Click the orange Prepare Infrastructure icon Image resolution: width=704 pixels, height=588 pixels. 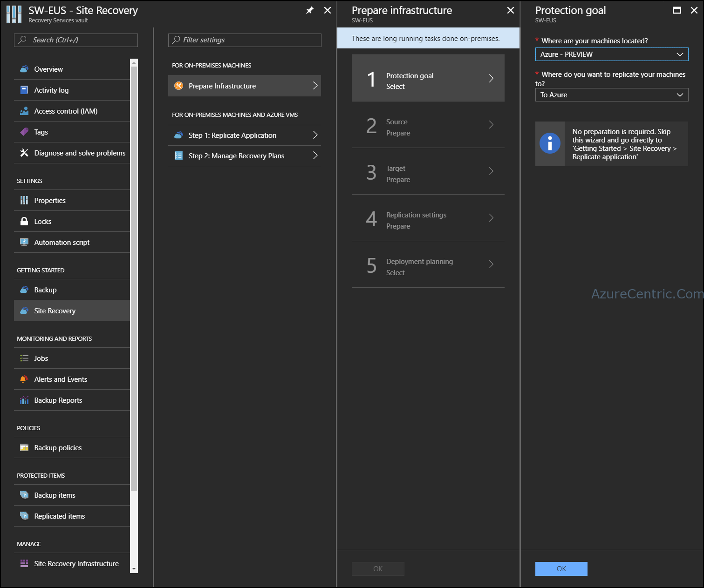[178, 86]
